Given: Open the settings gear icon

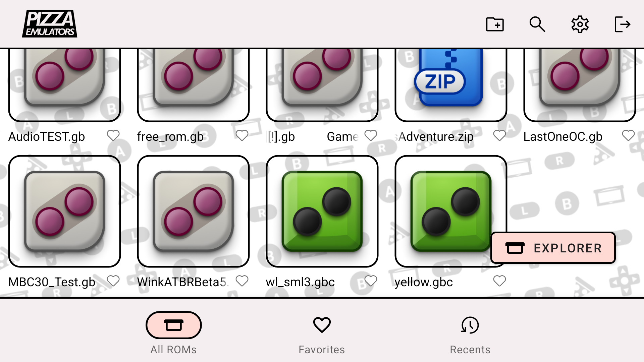Looking at the screenshot, I should 580,24.
